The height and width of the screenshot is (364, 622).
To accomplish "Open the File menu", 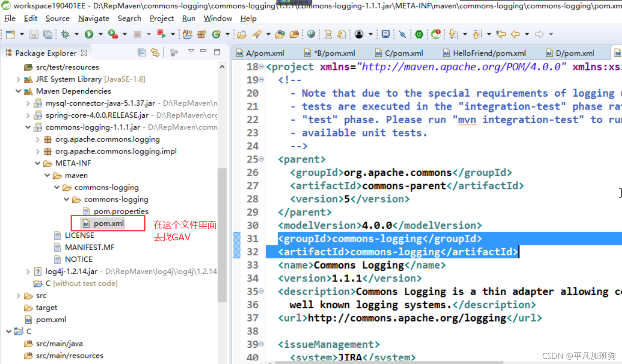I will 9,18.
